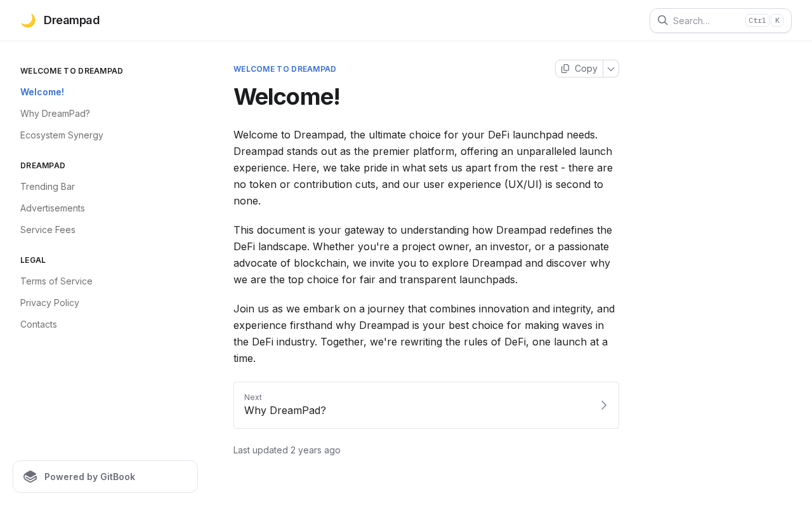Open the Why DreamPad? sidebar page

coord(55,114)
